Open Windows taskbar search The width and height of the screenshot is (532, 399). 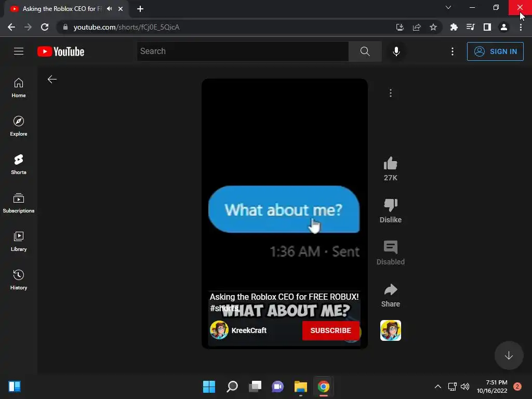coord(232,387)
